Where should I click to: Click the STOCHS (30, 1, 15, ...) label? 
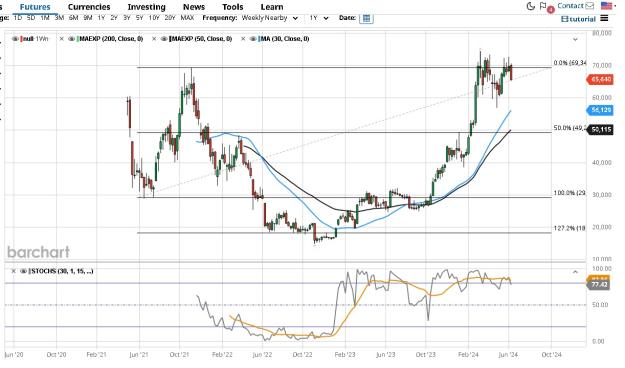[61, 271]
